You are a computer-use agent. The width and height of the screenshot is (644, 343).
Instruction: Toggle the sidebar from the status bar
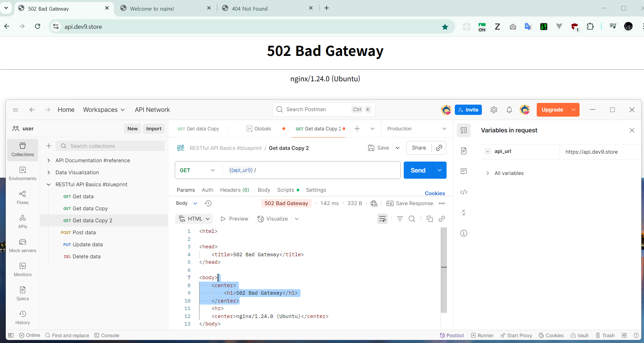[x=11, y=335]
